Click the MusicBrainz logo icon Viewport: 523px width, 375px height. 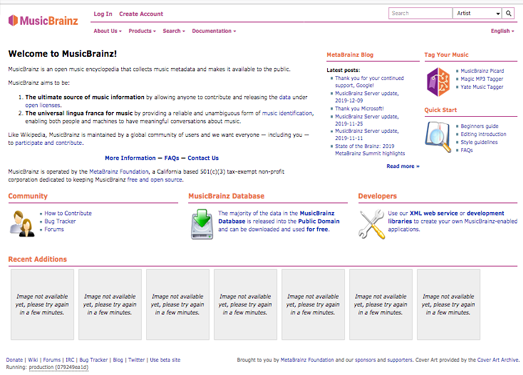13,21
